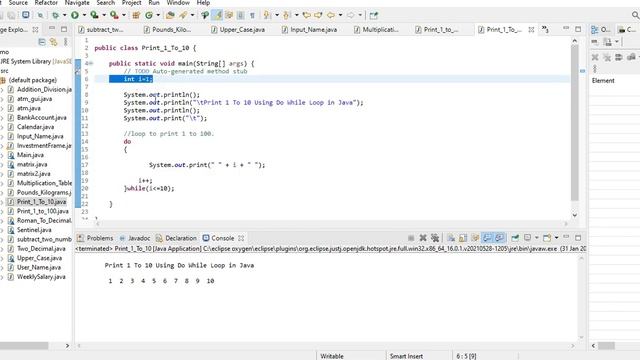Click the greyed Forward navigation arrow

351,15
